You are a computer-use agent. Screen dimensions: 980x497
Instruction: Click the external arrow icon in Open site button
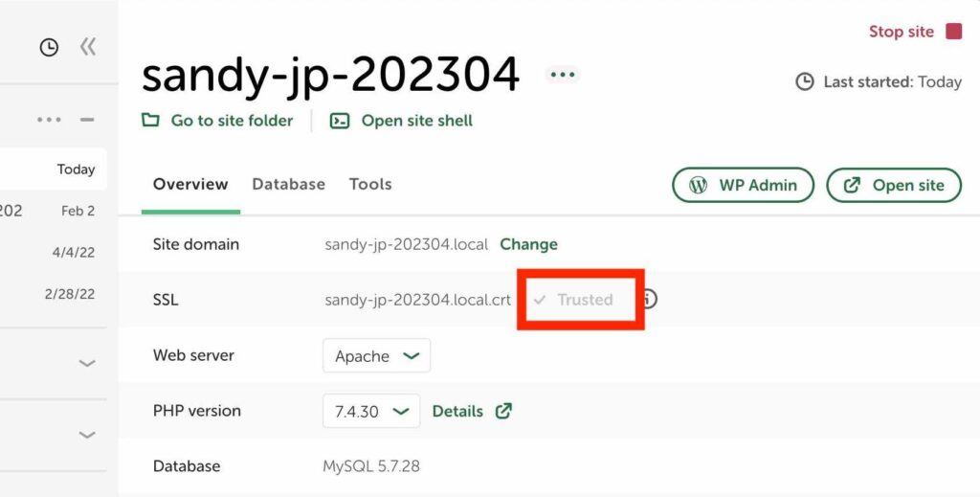click(x=852, y=185)
